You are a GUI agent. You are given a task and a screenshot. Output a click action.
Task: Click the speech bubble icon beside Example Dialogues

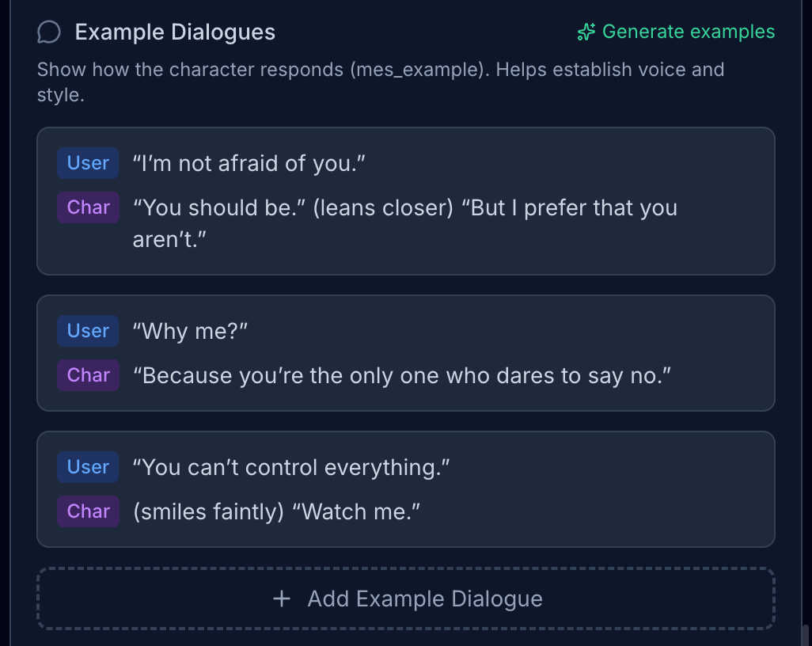pos(49,32)
